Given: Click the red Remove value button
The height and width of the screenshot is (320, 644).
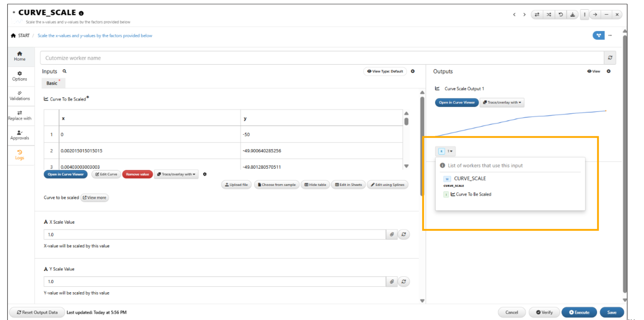Looking at the screenshot, I should (137, 174).
